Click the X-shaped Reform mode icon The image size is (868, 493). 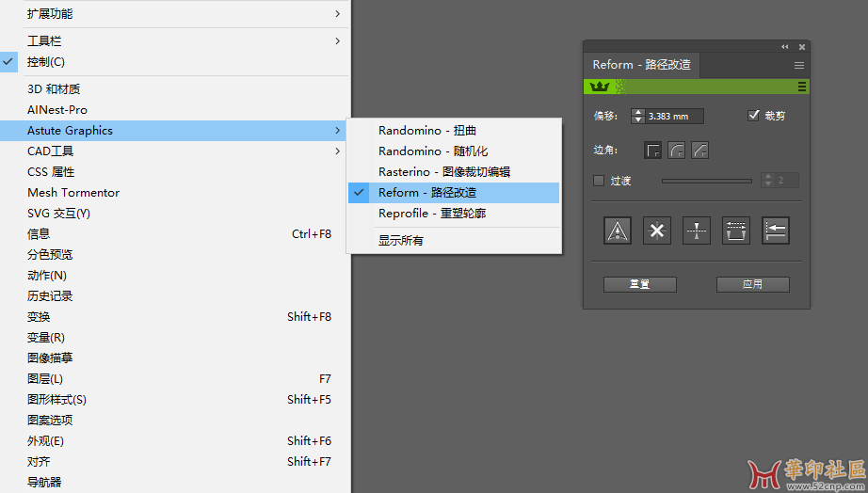click(x=657, y=231)
